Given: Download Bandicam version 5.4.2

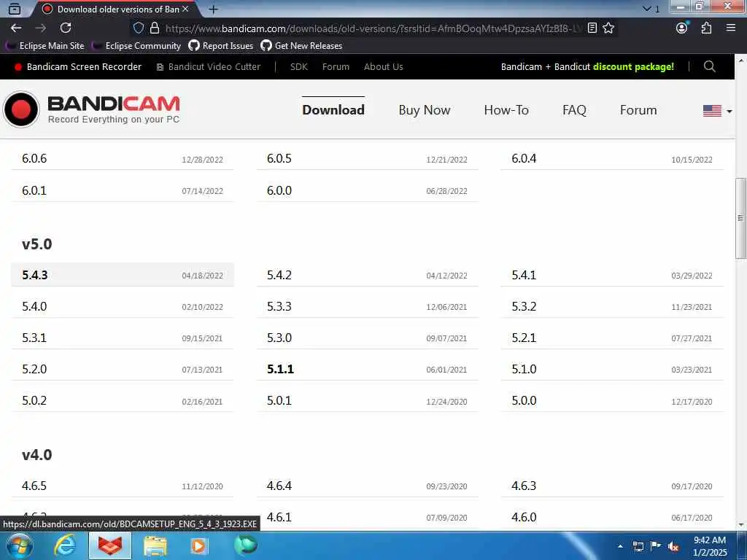Looking at the screenshot, I should (x=368, y=275).
